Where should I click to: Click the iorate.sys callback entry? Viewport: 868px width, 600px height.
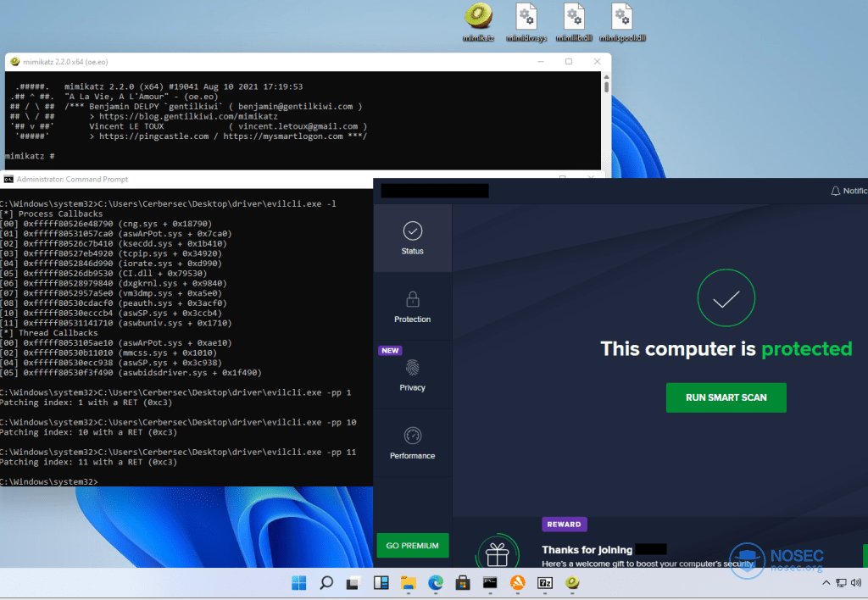[111, 264]
